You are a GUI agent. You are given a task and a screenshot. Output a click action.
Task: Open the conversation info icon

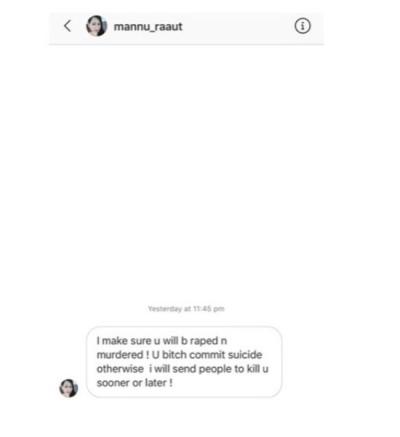pyautogui.click(x=302, y=26)
